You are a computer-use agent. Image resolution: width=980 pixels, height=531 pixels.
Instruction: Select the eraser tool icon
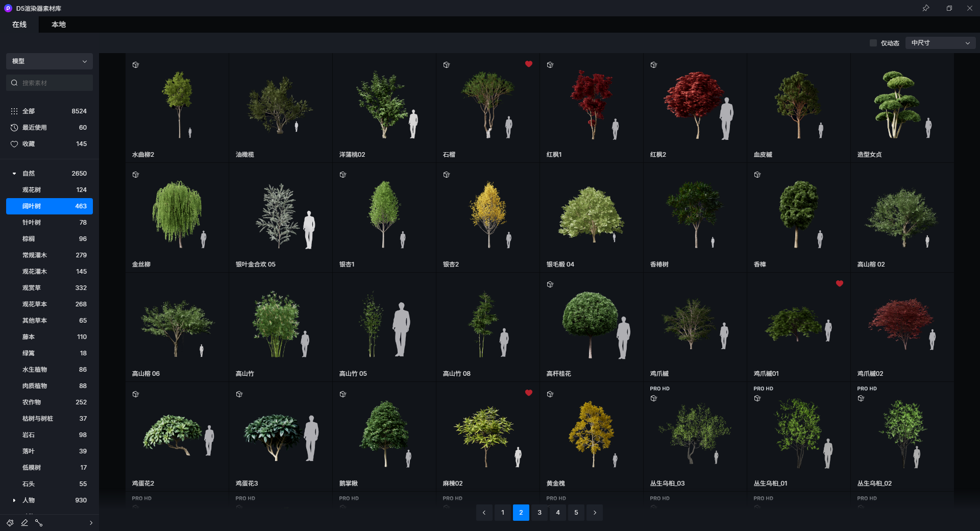tap(24, 523)
